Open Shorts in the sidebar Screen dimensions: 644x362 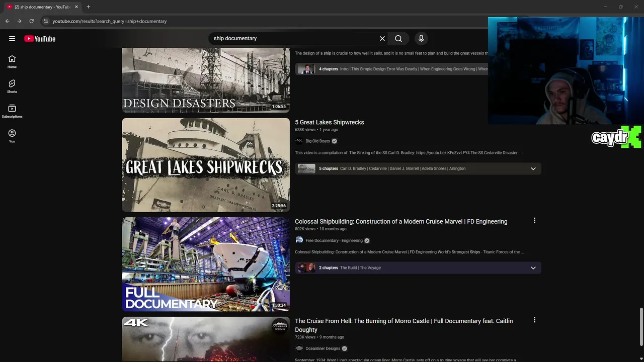[x=12, y=86]
